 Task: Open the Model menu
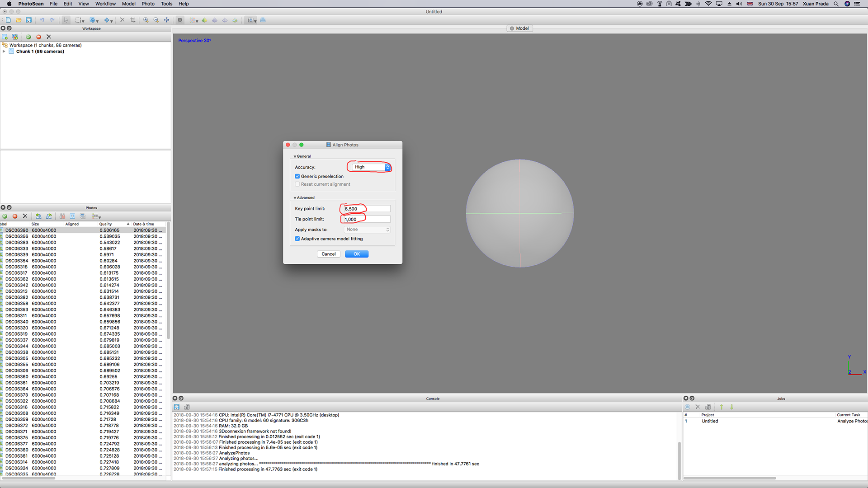[129, 4]
